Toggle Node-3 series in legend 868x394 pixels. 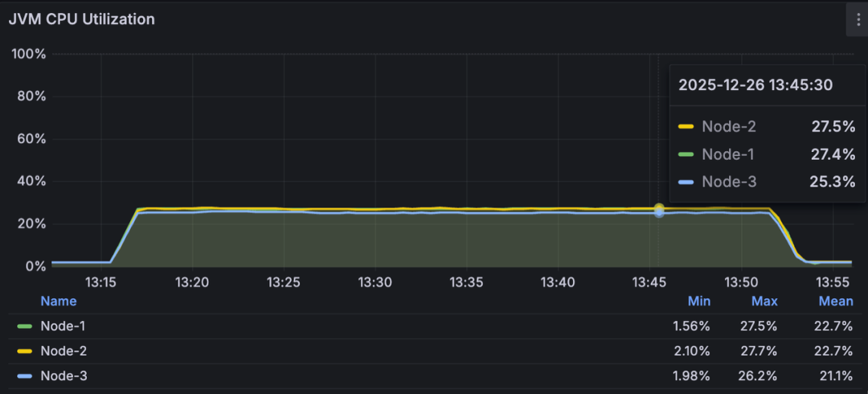pyautogui.click(x=63, y=376)
